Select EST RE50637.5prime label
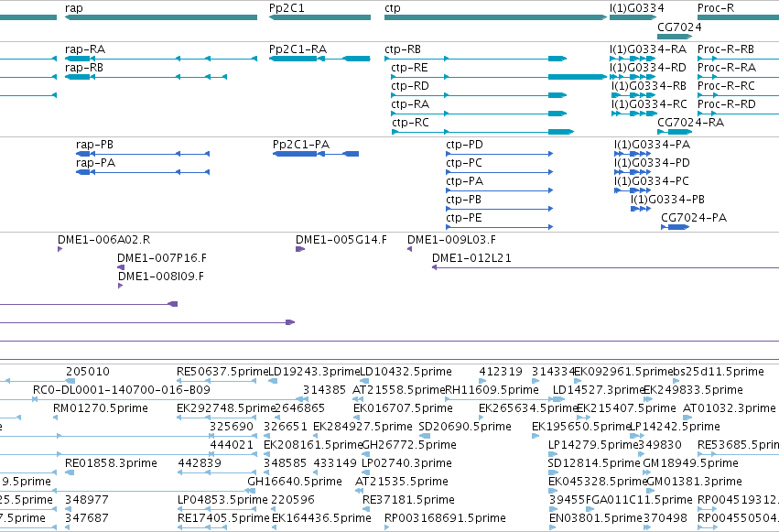779x532 pixels. [222, 372]
